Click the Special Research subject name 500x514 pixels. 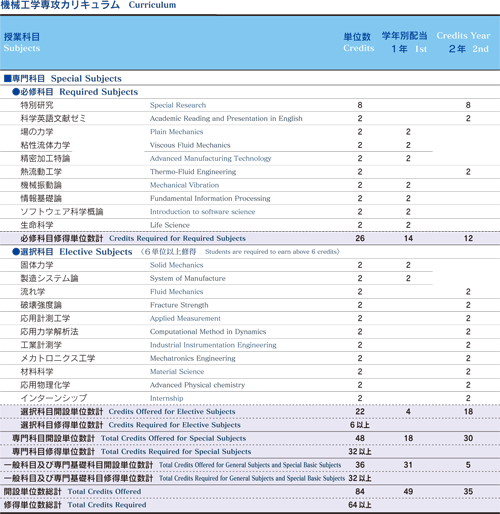point(178,105)
